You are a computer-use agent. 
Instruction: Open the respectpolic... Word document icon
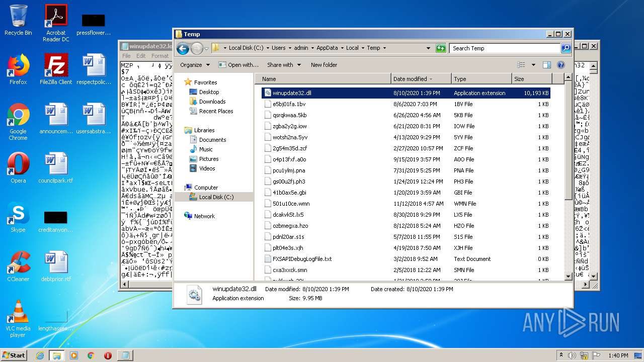(94, 69)
